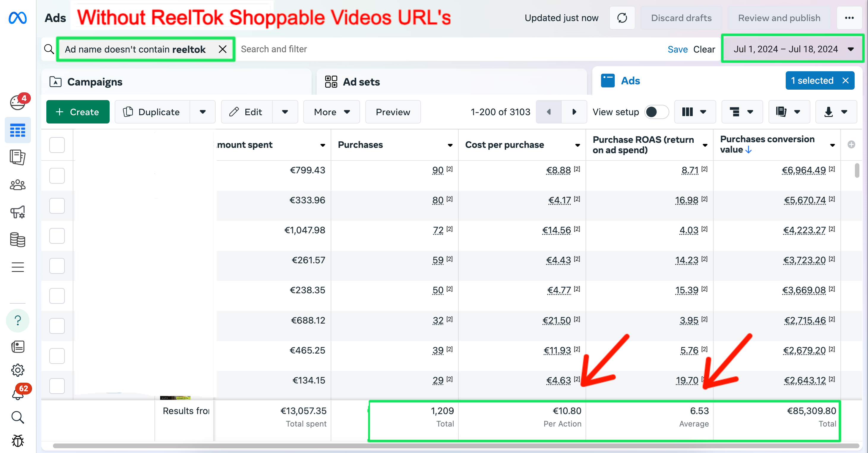The width and height of the screenshot is (868, 453).
Task: Expand the Duplicate button dropdown arrow
Action: click(203, 112)
